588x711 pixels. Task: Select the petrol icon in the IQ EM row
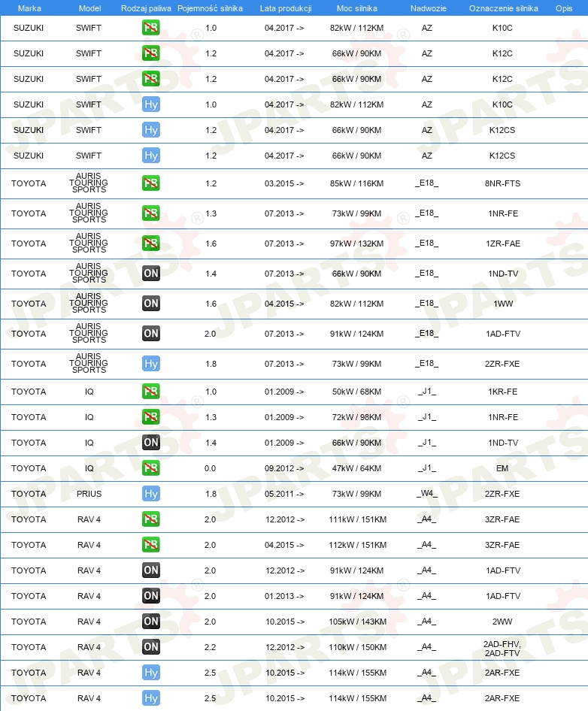click(x=150, y=468)
